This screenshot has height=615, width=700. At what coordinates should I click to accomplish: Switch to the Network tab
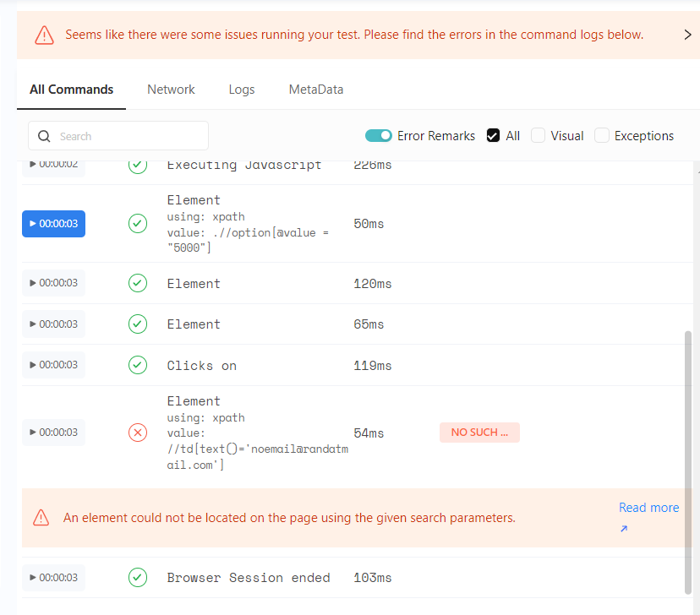coord(171,89)
